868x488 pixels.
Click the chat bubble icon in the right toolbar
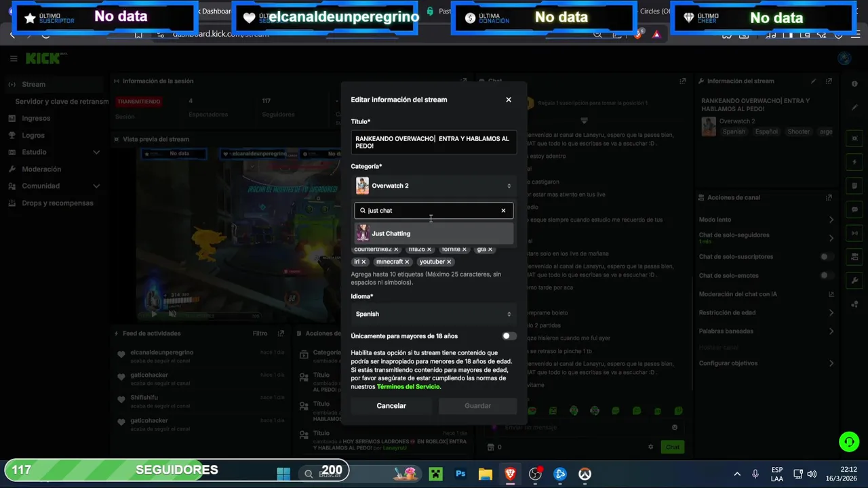(x=854, y=210)
